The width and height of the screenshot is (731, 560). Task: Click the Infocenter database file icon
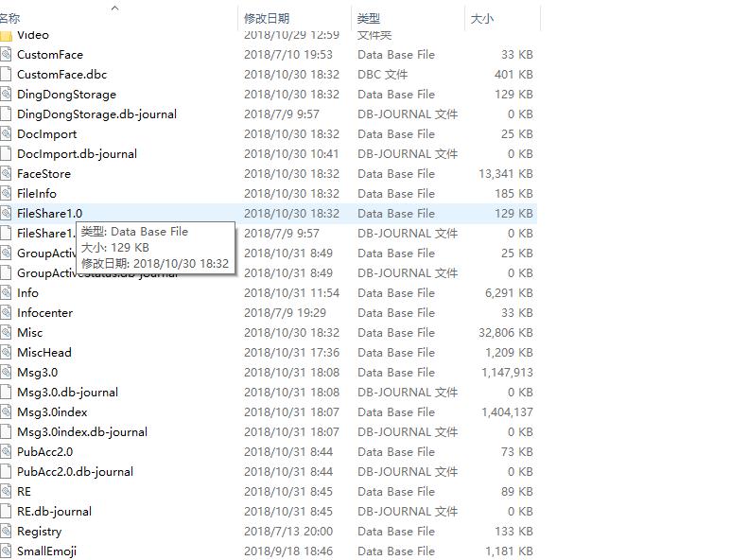6,313
